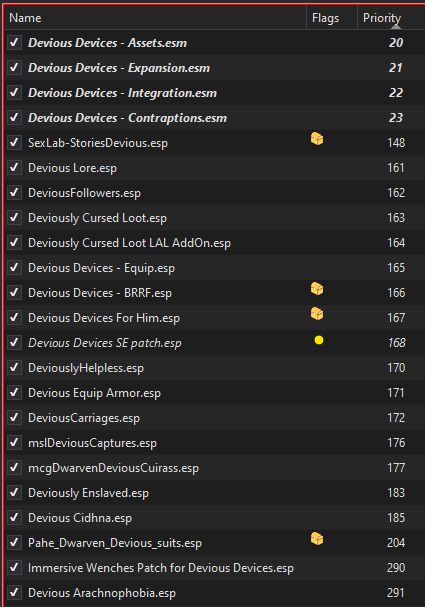Select plugin name mslDeviousCaptures.esp
425x607 pixels.
93,443
